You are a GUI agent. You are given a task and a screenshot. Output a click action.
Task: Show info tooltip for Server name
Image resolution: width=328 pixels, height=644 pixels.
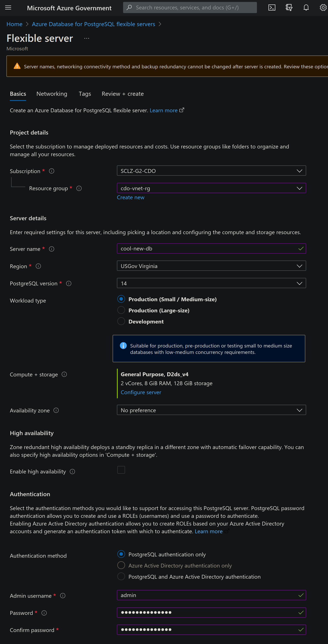click(x=51, y=249)
